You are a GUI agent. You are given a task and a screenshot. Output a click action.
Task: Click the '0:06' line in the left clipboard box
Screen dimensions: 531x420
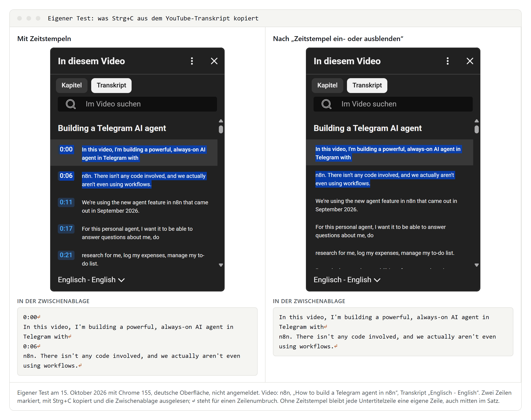pyautogui.click(x=32, y=346)
